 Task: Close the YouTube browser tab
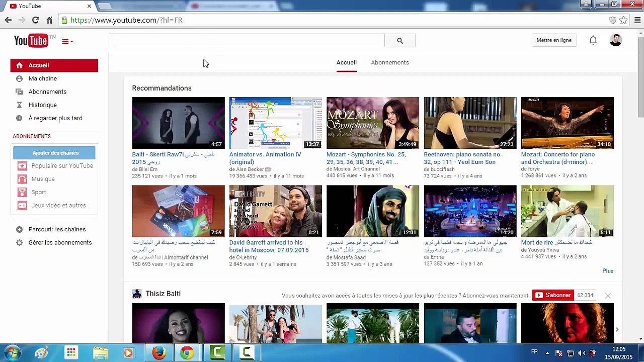point(89,6)
